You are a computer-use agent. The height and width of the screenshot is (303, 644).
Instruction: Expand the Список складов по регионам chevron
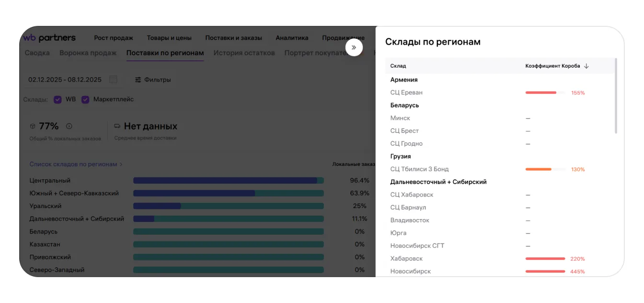[x=121, y=164]
